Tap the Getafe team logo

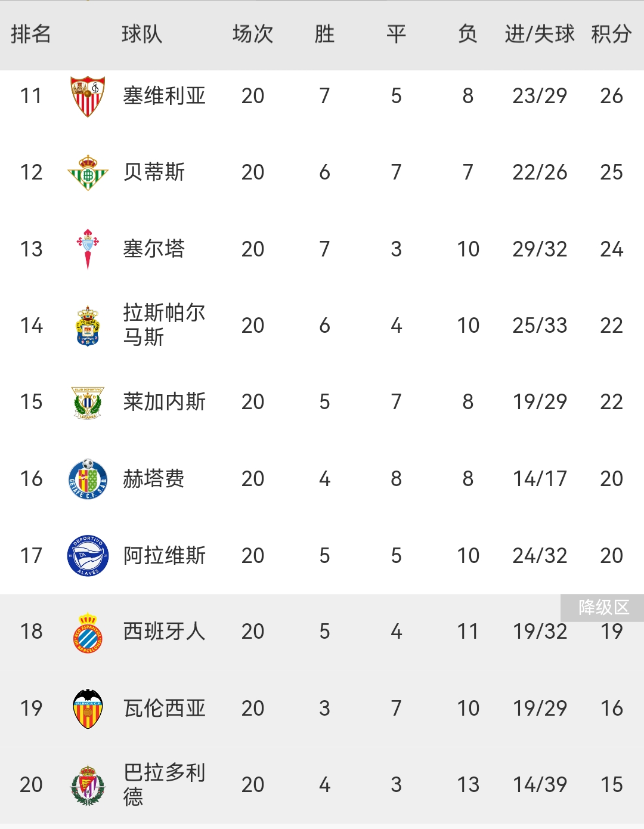[x=88, y=478]
